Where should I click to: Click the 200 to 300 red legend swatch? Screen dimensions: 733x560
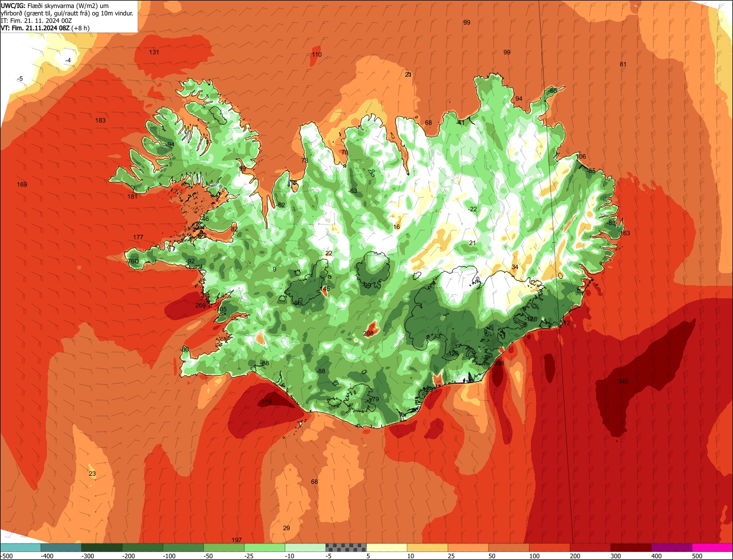click(590, 547)
